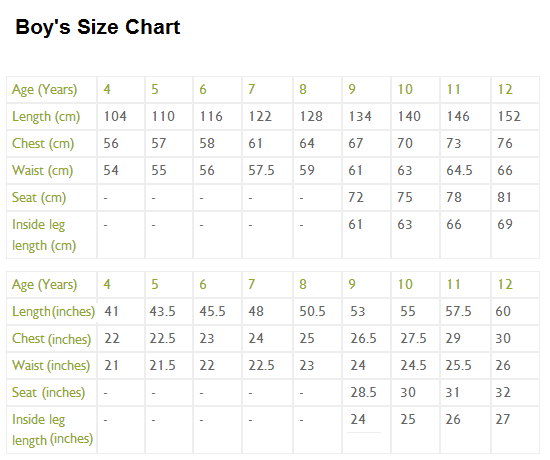Select the Seat (cm) row label
550x460 pixels.
39,198
